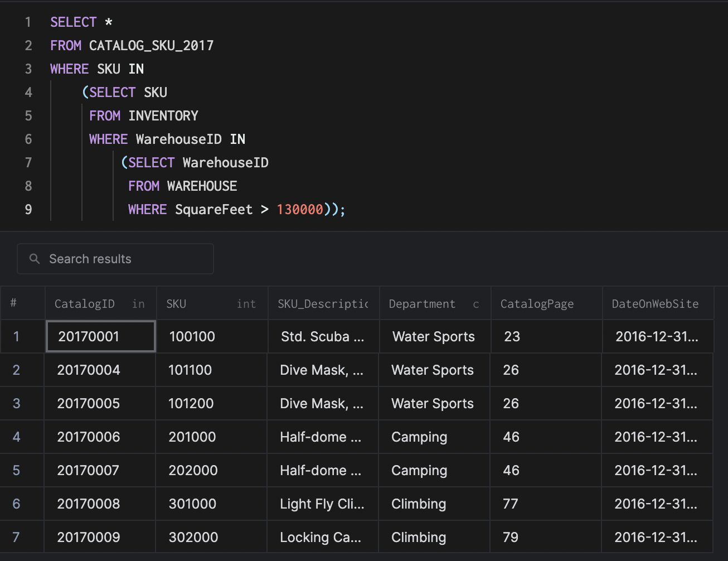Click the # row index header
This screenshot has height=561, width=728.
[x=13, y=303]
